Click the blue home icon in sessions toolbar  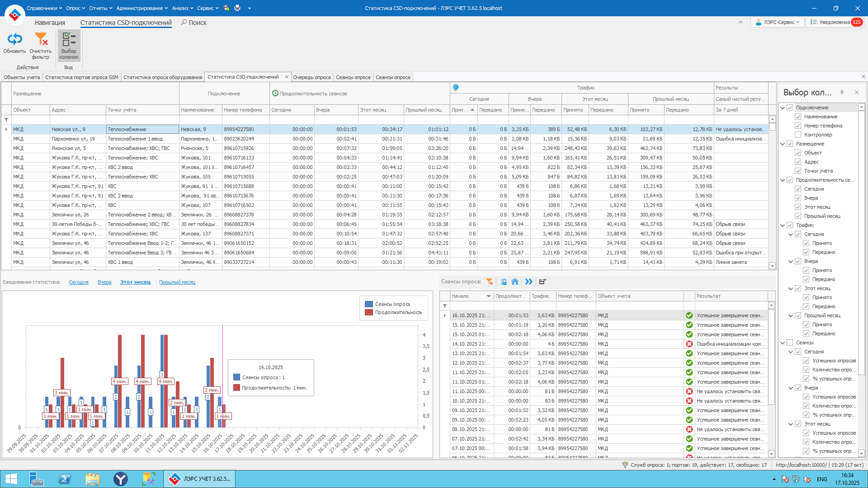click(x=515, y=282)
